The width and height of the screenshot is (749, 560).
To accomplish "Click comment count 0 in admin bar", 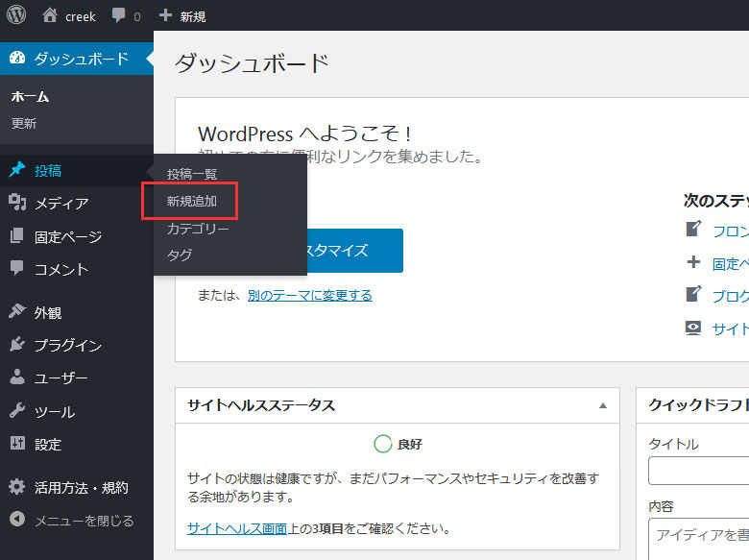I will coord(137,17).
